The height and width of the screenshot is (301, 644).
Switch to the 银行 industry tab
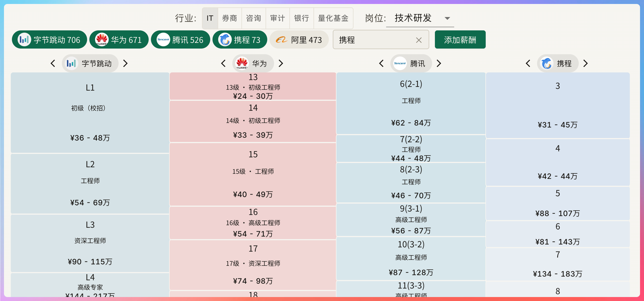pyautogui.click(x=302, y=18)
